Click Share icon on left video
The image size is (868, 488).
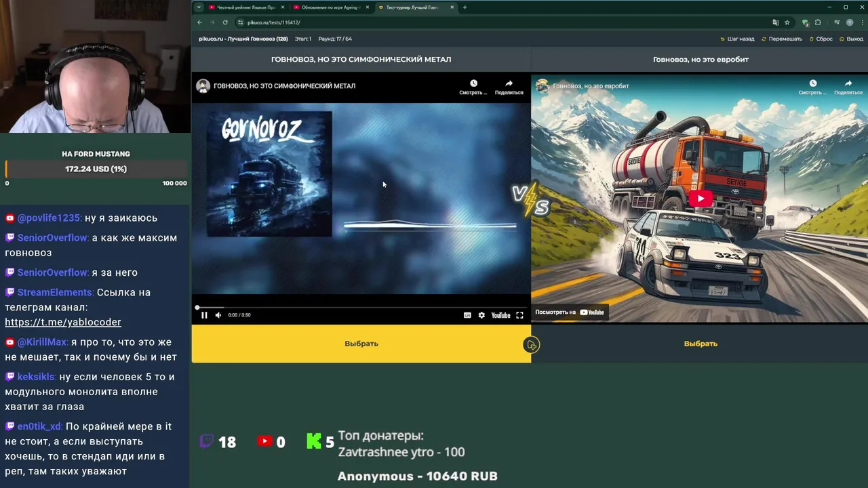point(509,83)
